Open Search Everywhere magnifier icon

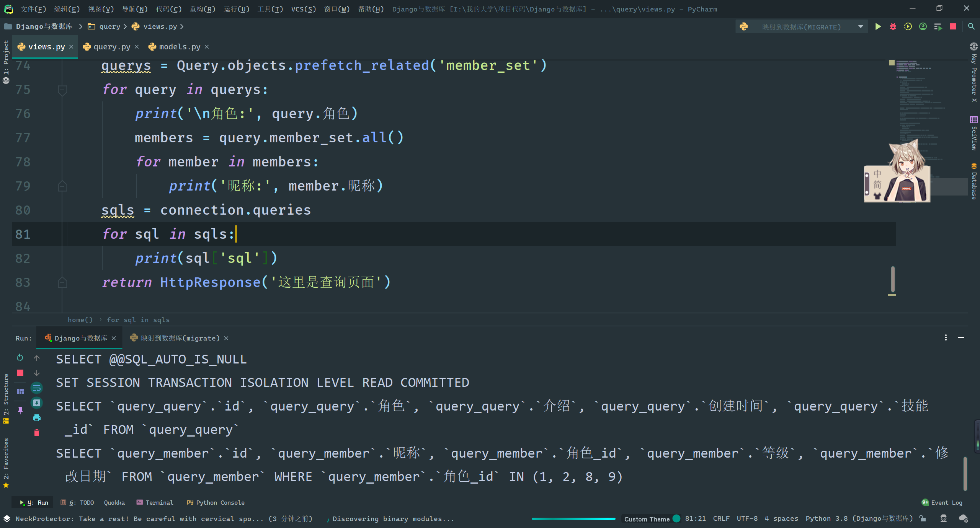click(x=971, y=27)
